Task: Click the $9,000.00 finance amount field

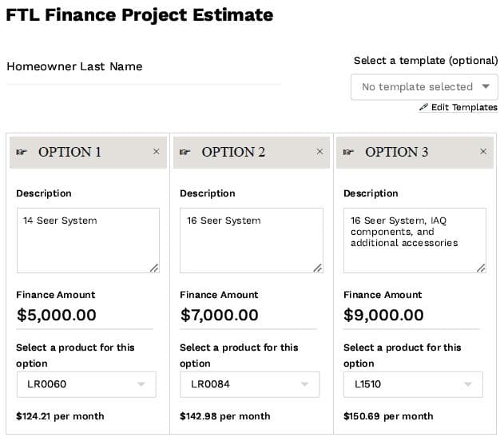Action: click(x=411, y=316)
